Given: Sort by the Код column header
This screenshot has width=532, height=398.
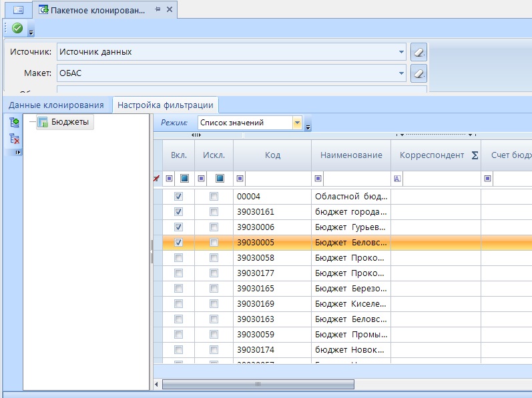Looking at the screenshot, I should pos(272,155).
